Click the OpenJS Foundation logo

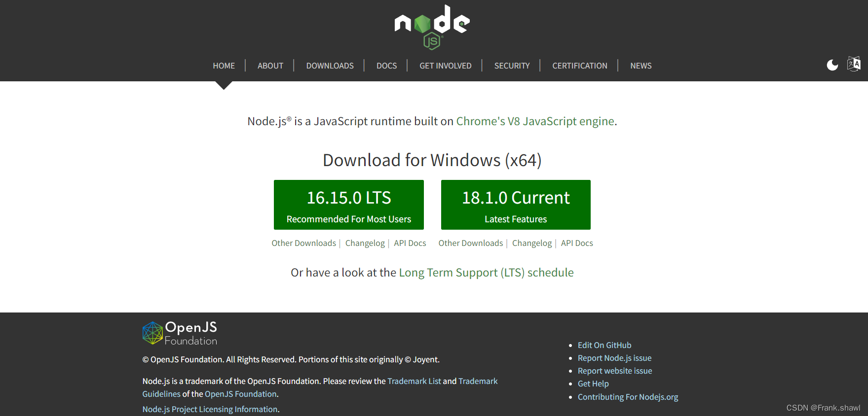(180, 333)
